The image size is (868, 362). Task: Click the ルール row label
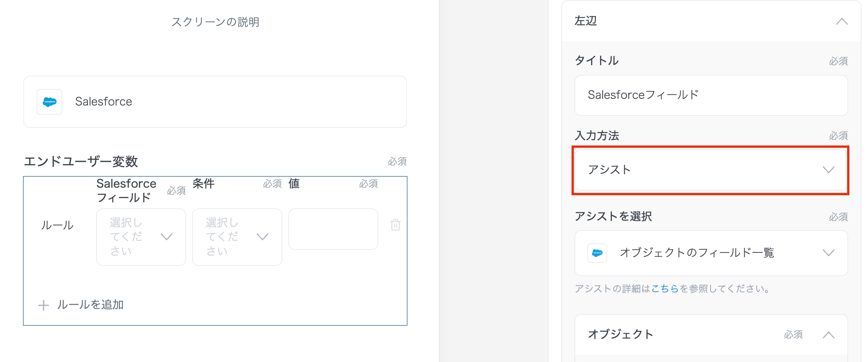point(57,225)
